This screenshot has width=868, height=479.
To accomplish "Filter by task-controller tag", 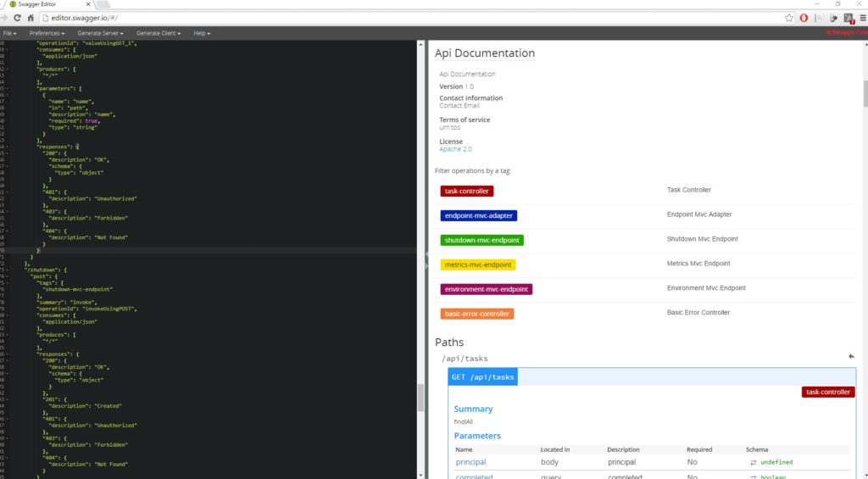I will click(x=467, y=191).
